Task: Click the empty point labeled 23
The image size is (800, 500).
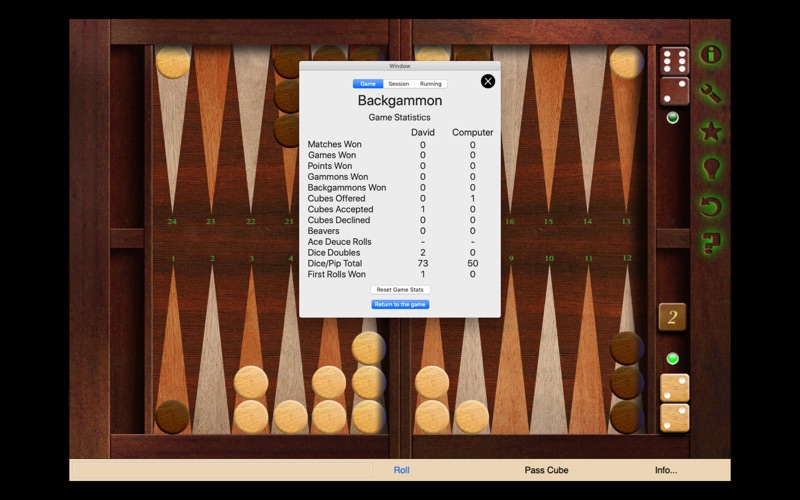Action: (x=212, y=128)
